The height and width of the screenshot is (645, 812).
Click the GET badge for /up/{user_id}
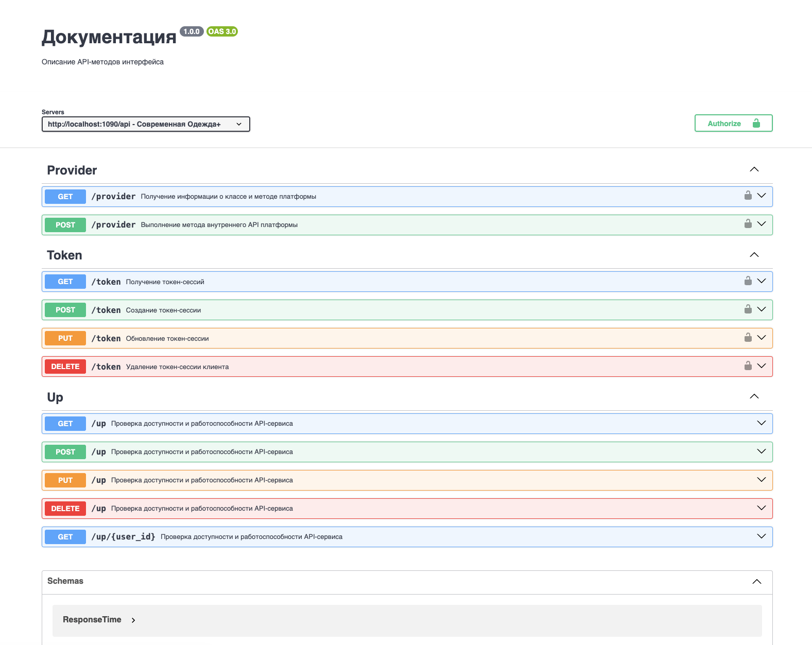(x=65, y=537)
